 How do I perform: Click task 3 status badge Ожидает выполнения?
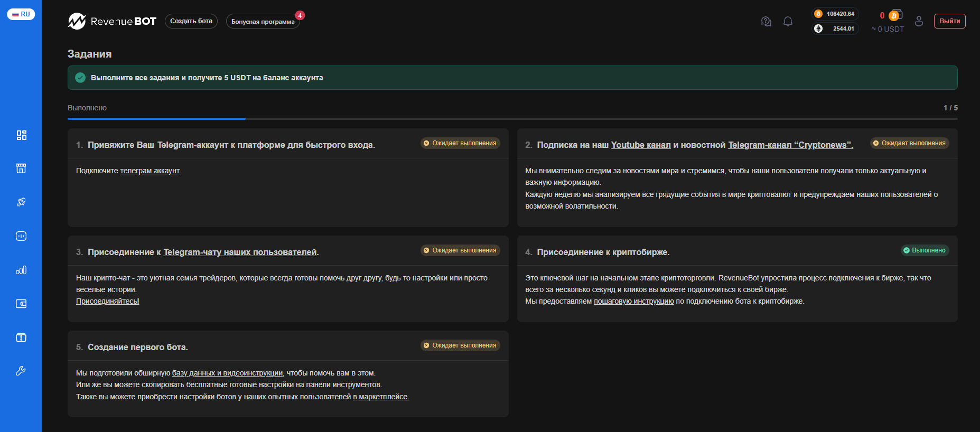coord(460,250)
